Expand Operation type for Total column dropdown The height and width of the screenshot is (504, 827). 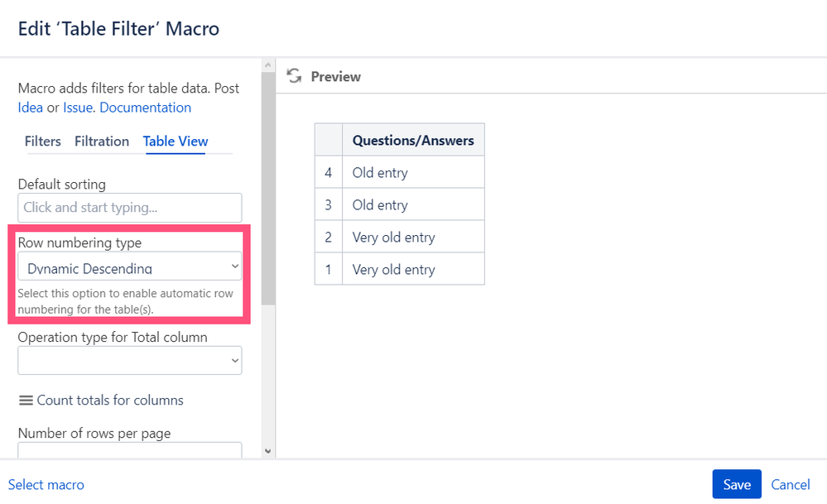click(x=130, y=361)
